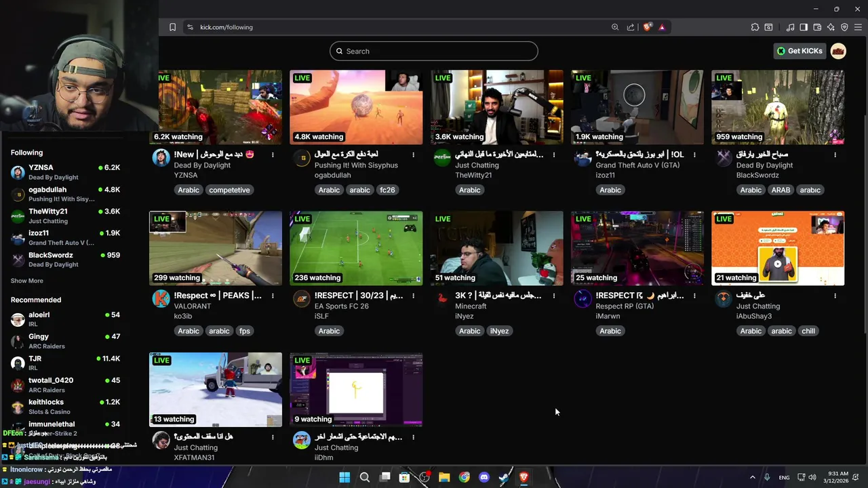Open Discord from the taskbar
The width and height of the screenshot is (868, 488).
(484, 477)
